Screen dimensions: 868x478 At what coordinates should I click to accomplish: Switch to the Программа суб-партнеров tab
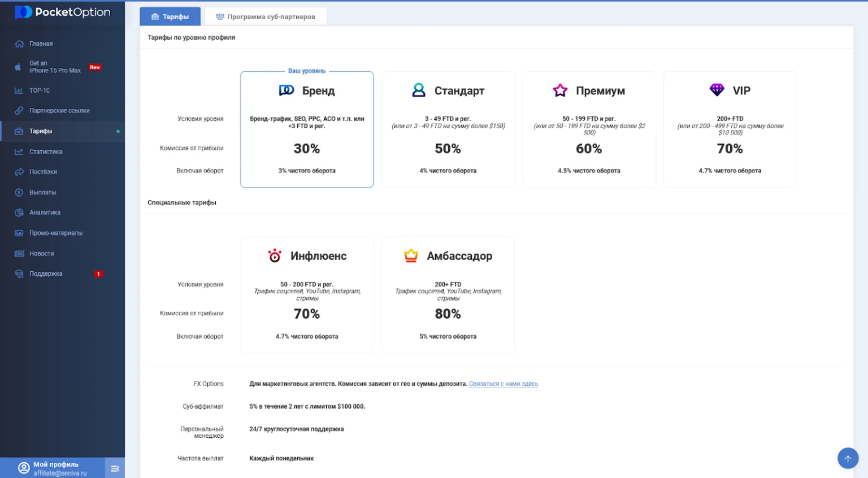266,17
